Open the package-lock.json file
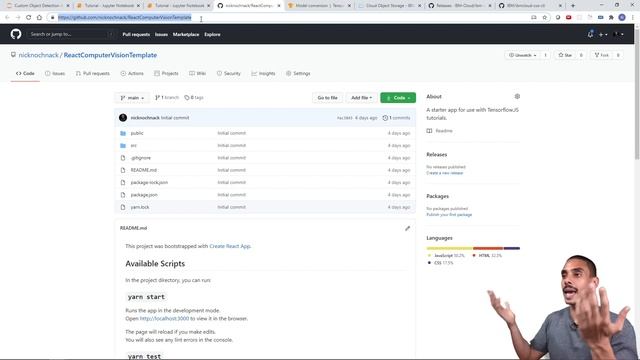 pyautogui.click(x=149, y=182)
